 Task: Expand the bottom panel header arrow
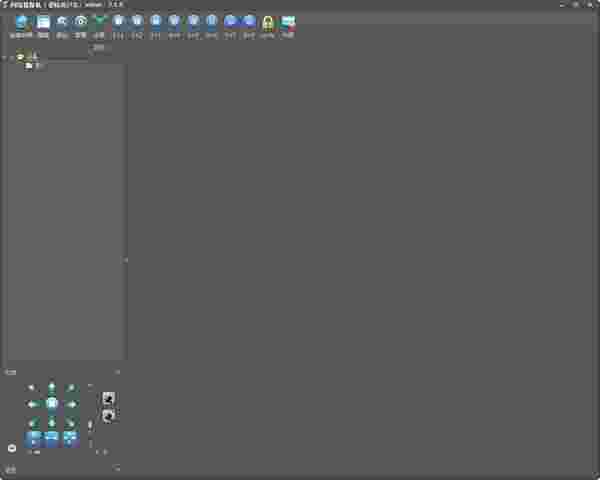pyautogui.click(x=117, y=468)
